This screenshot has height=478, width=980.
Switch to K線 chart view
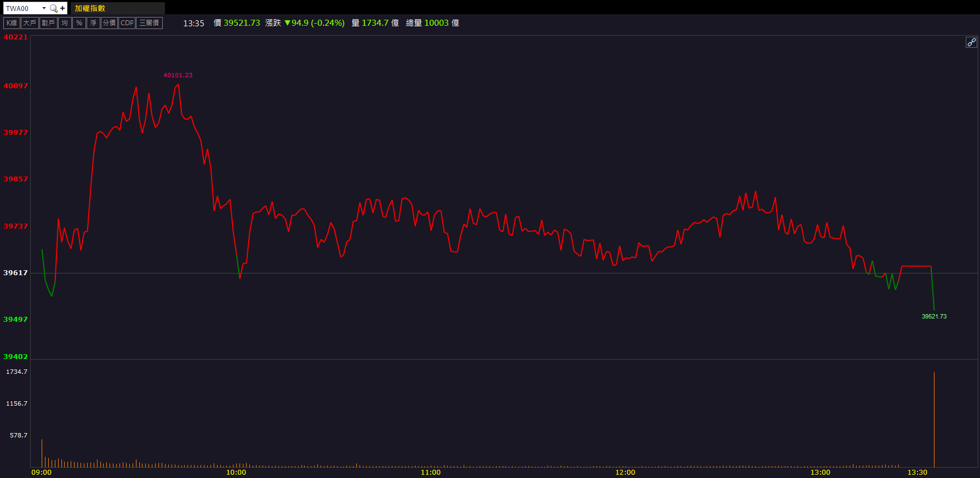pos(12,23)
